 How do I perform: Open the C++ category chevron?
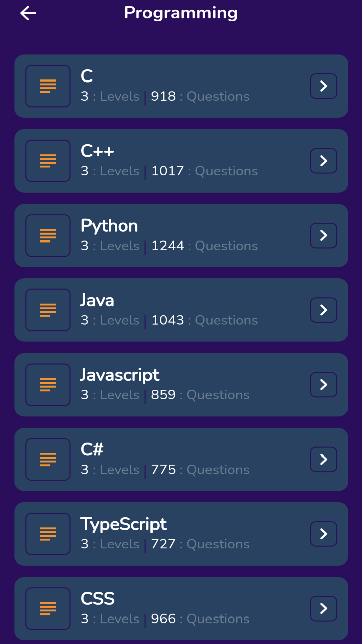coord(323,161)
